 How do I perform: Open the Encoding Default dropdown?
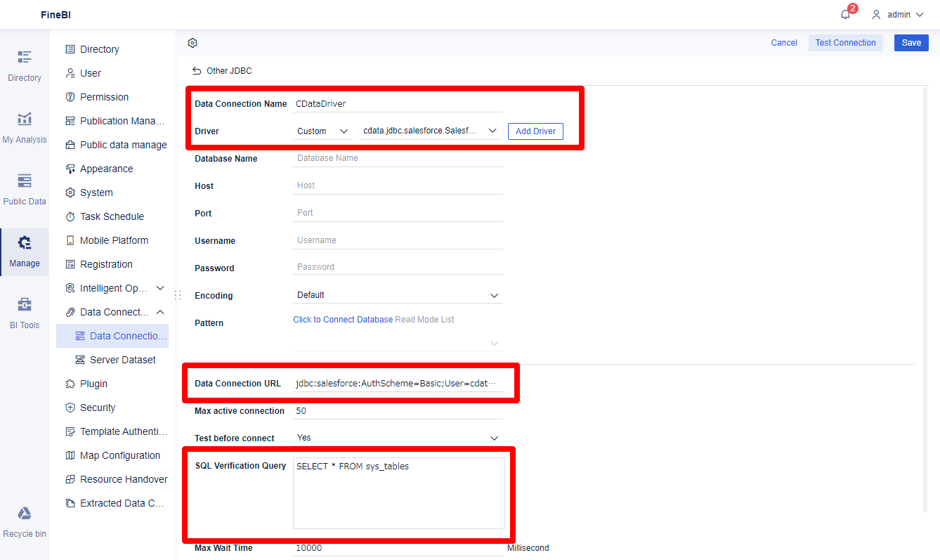click(x=398, y=295)
